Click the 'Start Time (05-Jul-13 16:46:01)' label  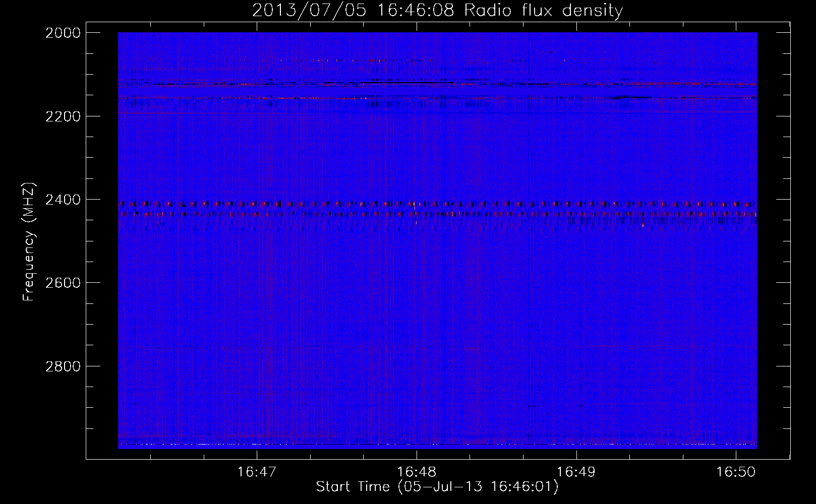(x=437, y=487)
